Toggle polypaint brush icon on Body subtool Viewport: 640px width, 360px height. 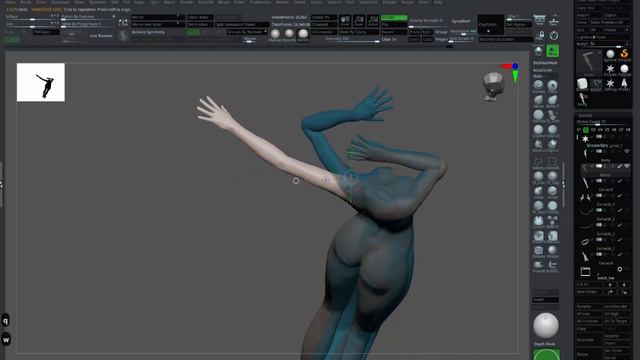(x=620, y=166)
